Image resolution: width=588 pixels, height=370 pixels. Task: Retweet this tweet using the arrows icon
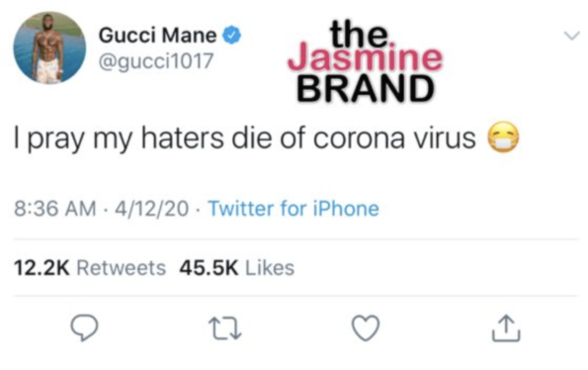coord(225,328)
